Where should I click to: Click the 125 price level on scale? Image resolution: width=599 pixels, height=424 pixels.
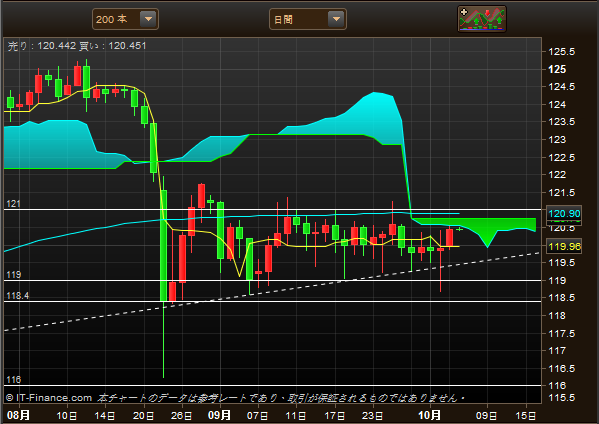click(x=557, y=70)
